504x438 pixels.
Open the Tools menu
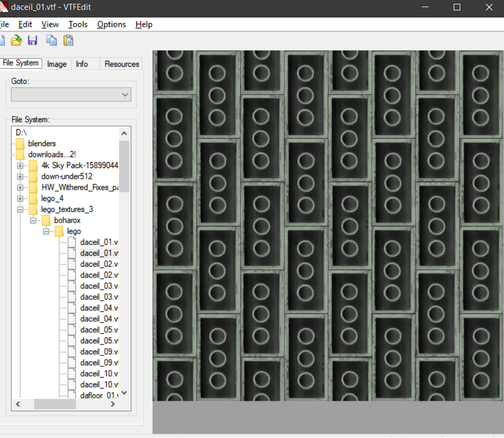click(x=78, y=25)
